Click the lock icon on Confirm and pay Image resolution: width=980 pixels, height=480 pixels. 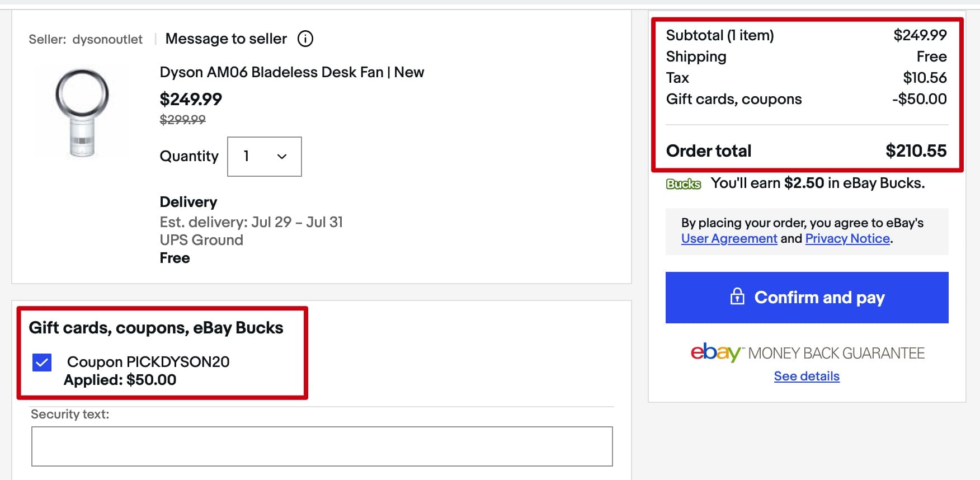tap(738, 298)
